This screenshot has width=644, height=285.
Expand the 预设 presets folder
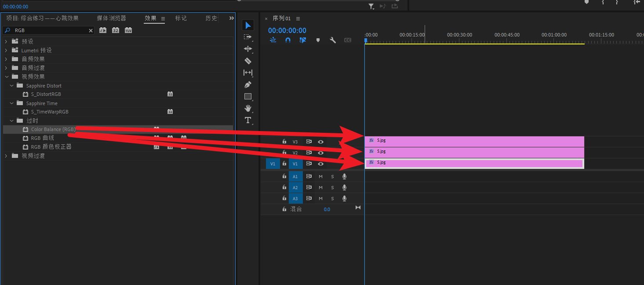click(x=6, y=41)
